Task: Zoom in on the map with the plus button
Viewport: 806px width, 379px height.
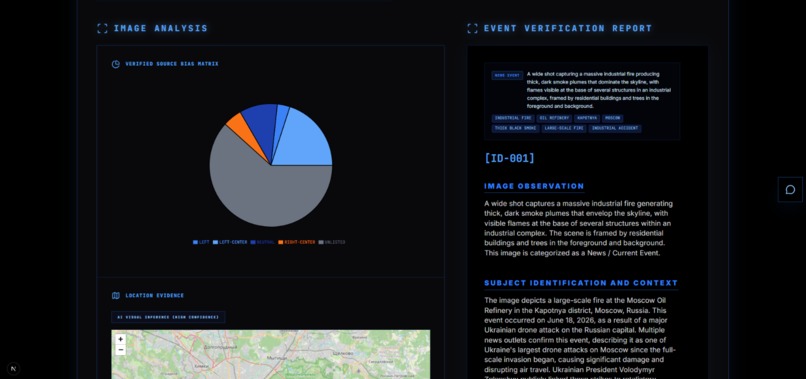Action: (x=120, y=339)
